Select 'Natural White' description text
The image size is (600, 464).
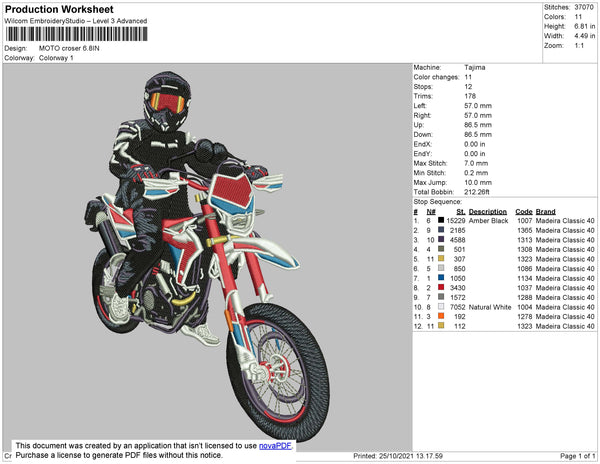pyautogui.click(x=490, y=307)
